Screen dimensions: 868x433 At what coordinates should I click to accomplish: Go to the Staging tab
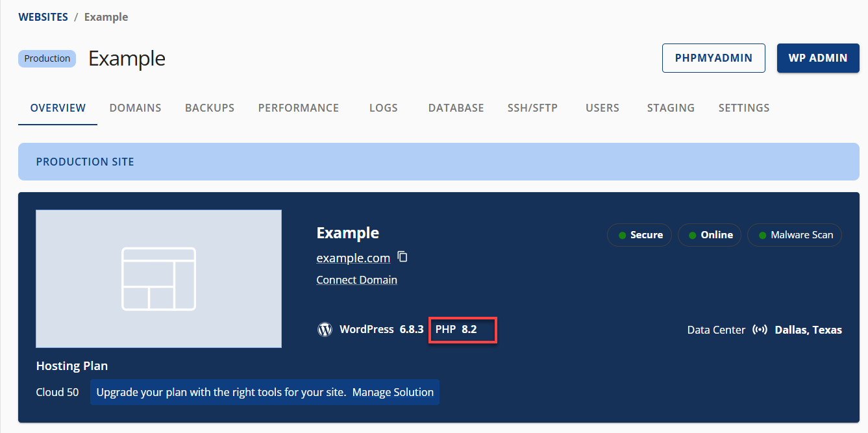pos(671,108)
